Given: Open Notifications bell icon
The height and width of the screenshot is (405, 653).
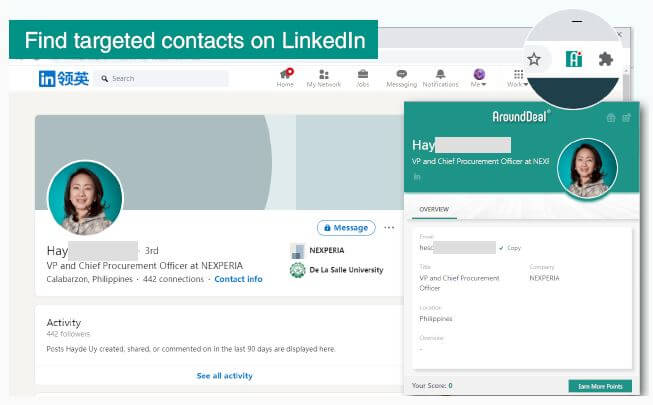Looking at the screenshot, I should [x=440, y=78].
